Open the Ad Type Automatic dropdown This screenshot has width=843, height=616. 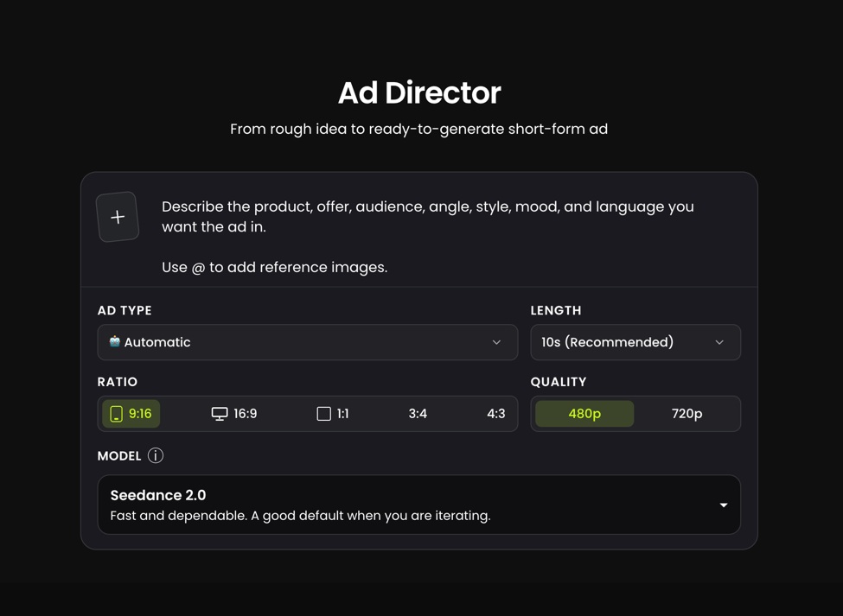pyautogui.click(x=308, y=342)
